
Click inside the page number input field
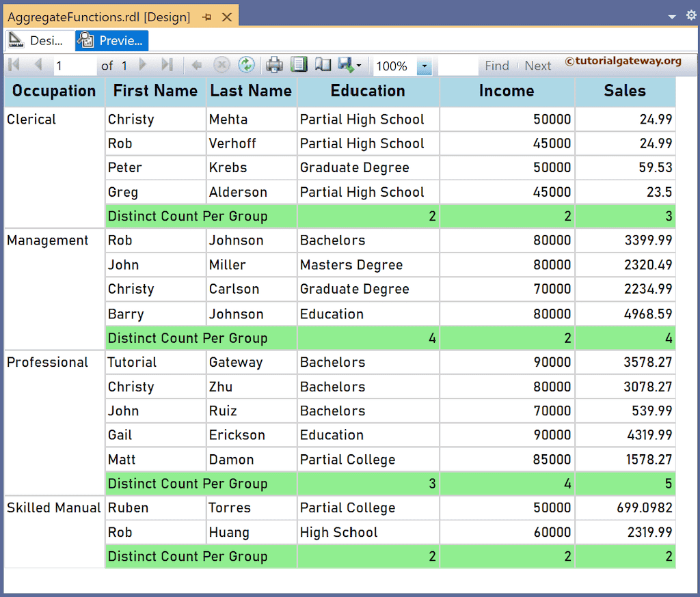pos(75,66)
